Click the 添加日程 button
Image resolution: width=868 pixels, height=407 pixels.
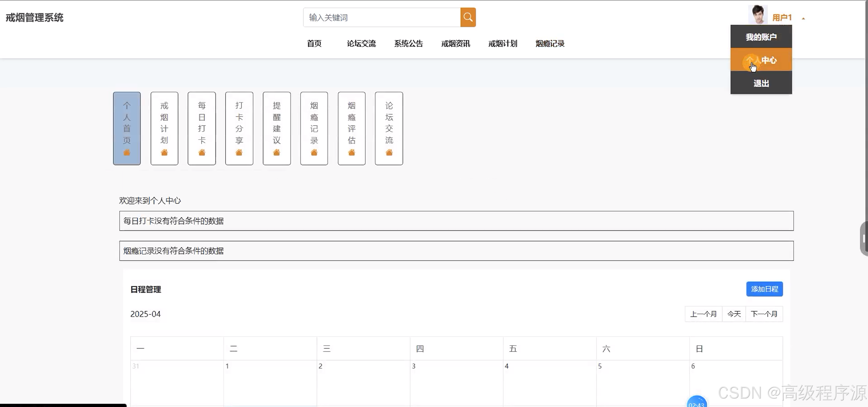pos(764,289)
